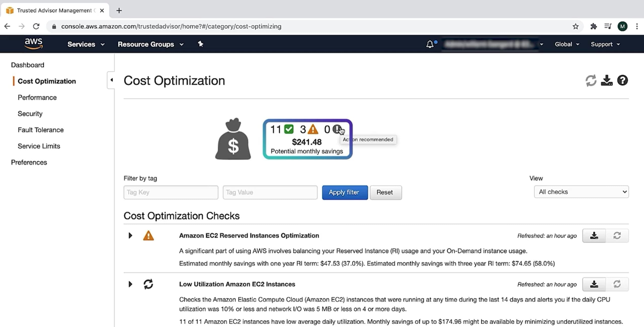Go to Security in sidebar
The image size is (644, 327).
pos(30,114)
